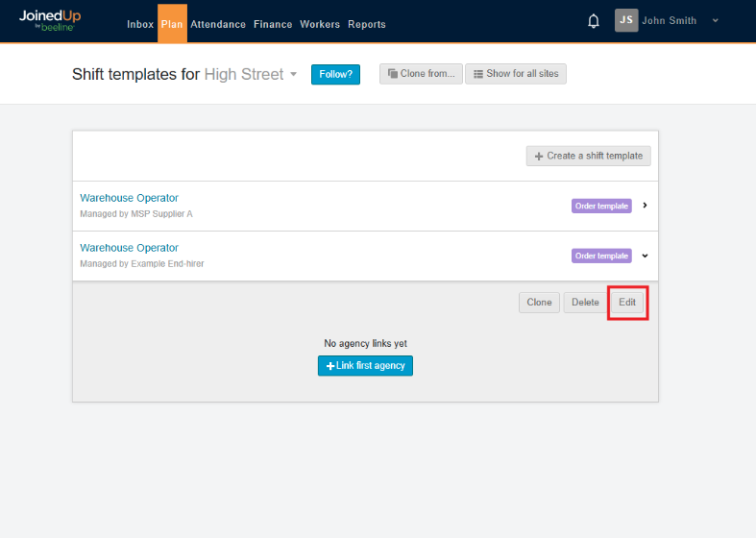Open the Finance menu
Screen dimensions: 756x538
pos(273,24)
